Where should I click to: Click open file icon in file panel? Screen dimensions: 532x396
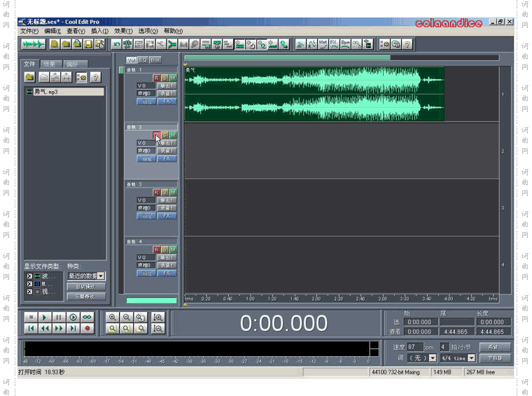pyautogui.click(x=30, y=77)
